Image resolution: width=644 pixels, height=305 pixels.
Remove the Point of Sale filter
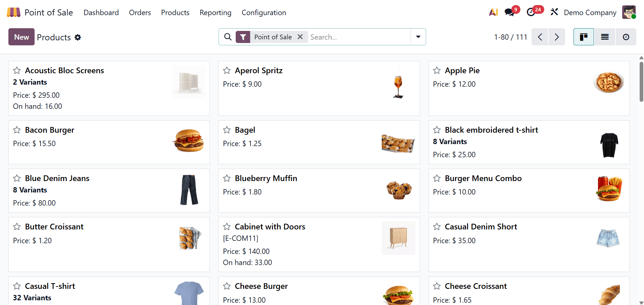pos(300,37)
